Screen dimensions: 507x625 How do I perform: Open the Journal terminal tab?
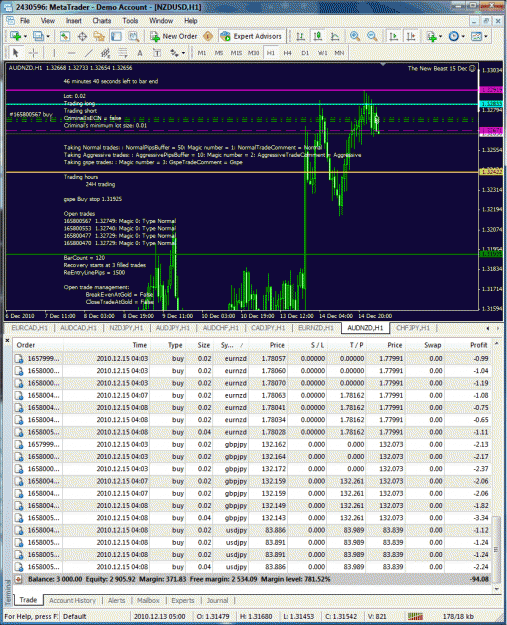(x=218, y=600)
